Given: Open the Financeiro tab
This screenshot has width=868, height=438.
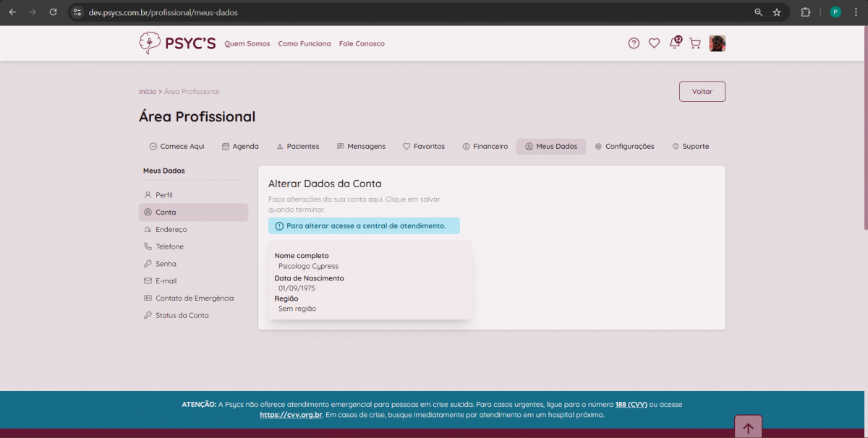Looking at the screenshot, I should click(x=485, y=146).
